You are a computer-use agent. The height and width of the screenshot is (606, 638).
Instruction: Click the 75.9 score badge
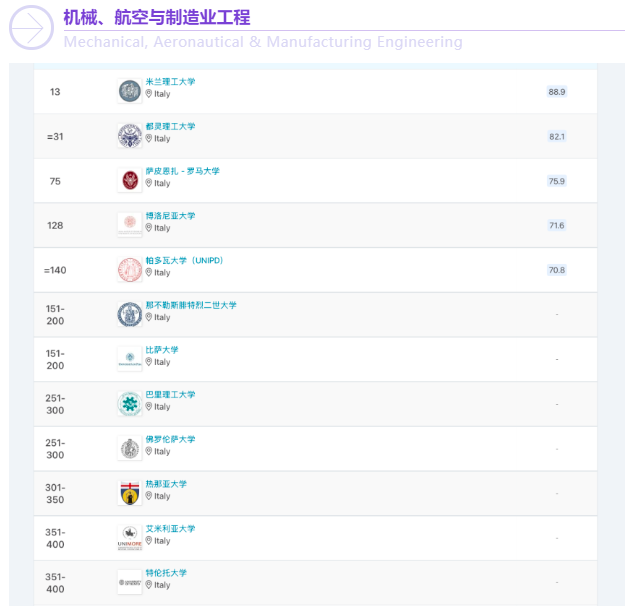pyautogui.click(x=557, y=181)
